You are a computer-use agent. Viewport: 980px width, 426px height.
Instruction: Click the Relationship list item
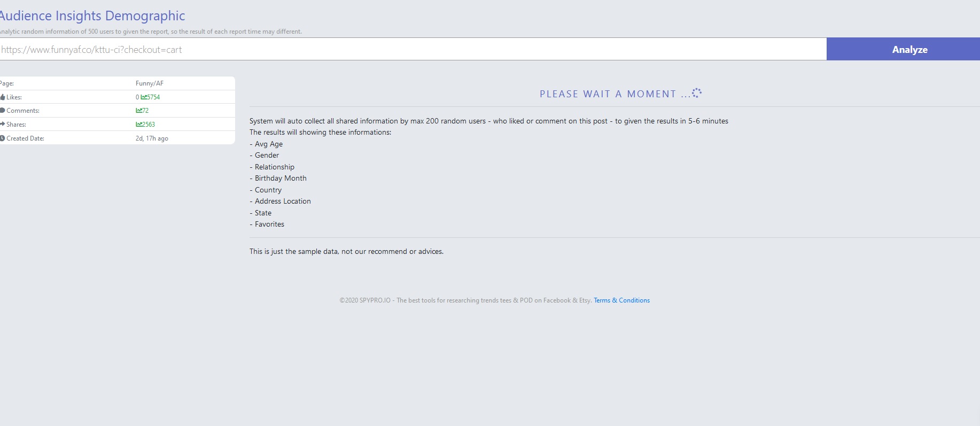pyautogui.click(x=274, y=167)
